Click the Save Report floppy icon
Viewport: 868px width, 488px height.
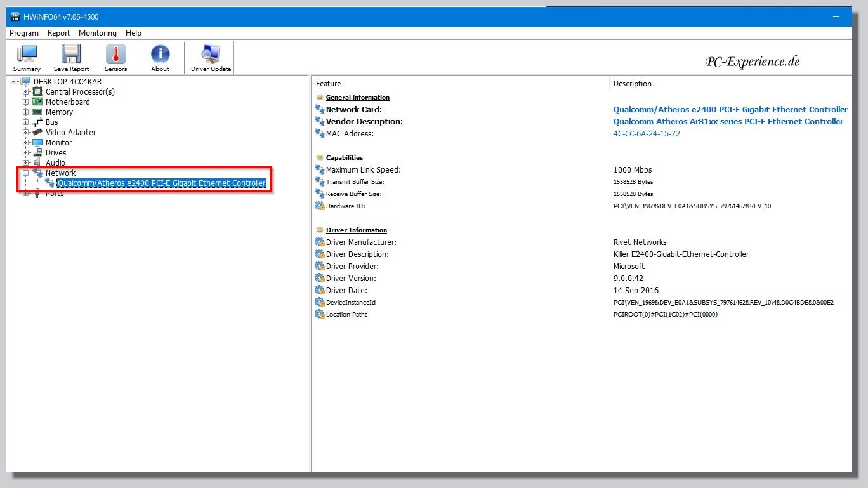71,58
